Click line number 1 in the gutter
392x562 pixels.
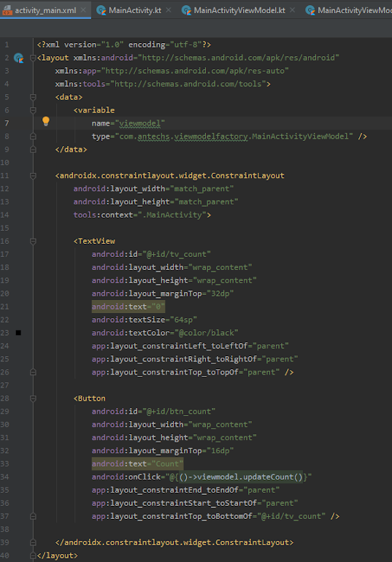[7, 45]
